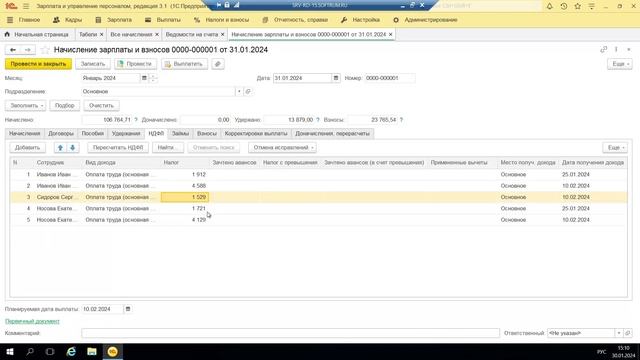Switch to the Удержания tab
The height and width of the screenshot is (360, 640).
pyautogui.click(x=126, y=133)
